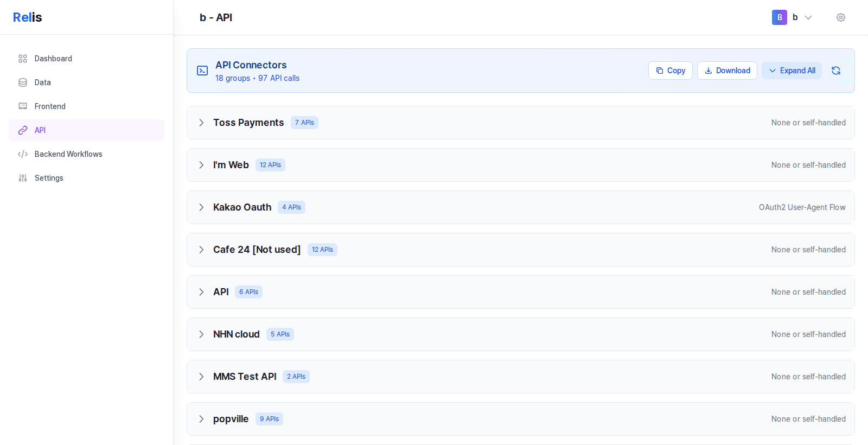Click the "popville" group name
This screenshot has height=445, width=868.
[231, 419]
